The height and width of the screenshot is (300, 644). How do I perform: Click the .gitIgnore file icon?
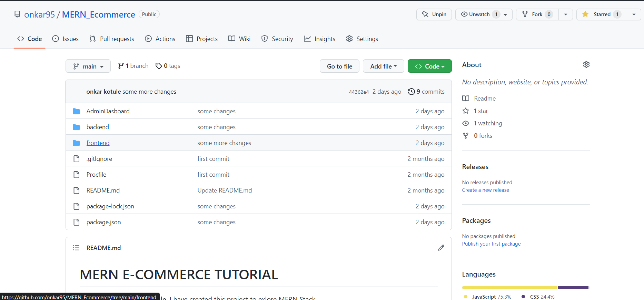click(x=76, y=159)
